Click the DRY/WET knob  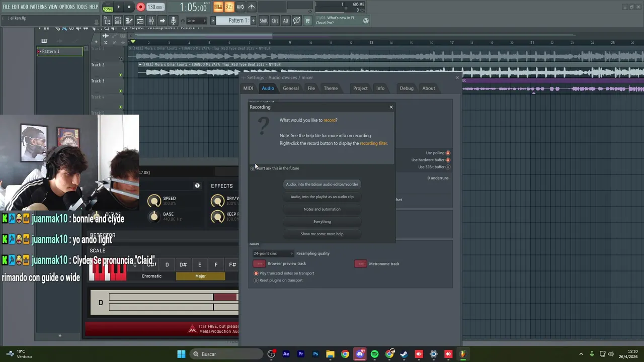pyautogui.click(x=217, y=201)
